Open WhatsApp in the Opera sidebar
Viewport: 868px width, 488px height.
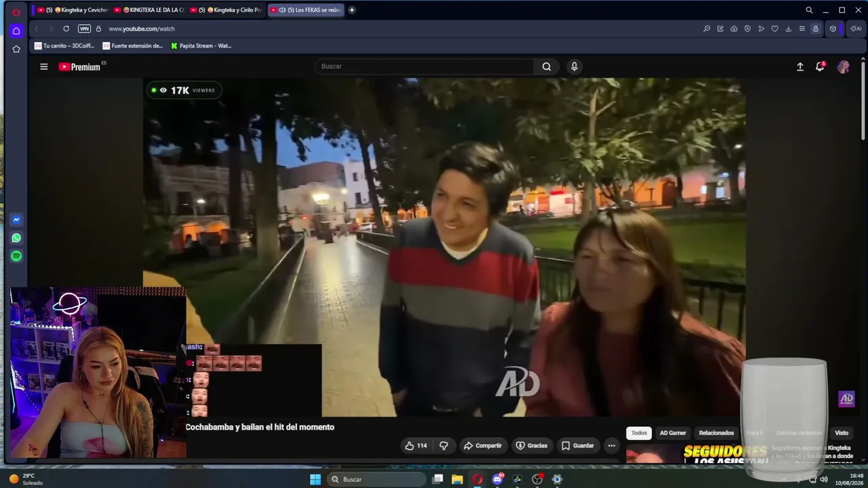[16, 238]
